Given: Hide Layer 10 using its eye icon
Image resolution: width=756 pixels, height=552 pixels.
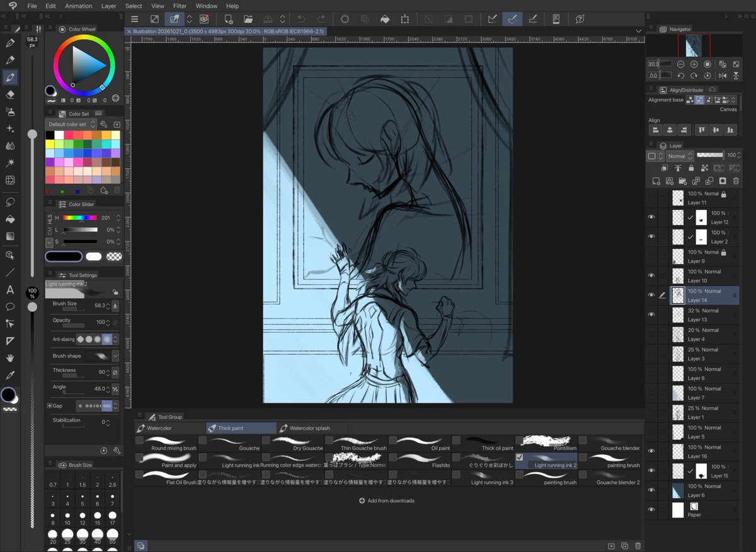Looking at the screenshot, I should coord(651,275).
